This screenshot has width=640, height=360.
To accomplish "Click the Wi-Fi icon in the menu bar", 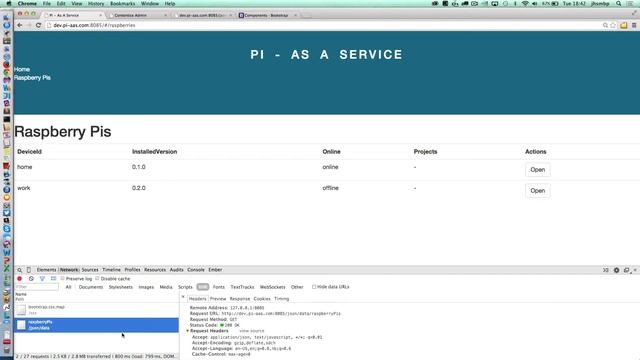I will [525, 4].
